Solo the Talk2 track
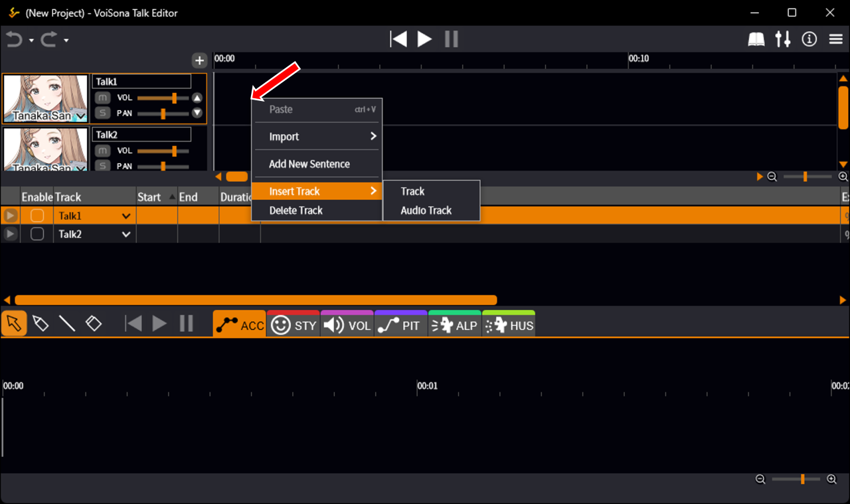This screenshot has height=504, width=850. point(102,166)
